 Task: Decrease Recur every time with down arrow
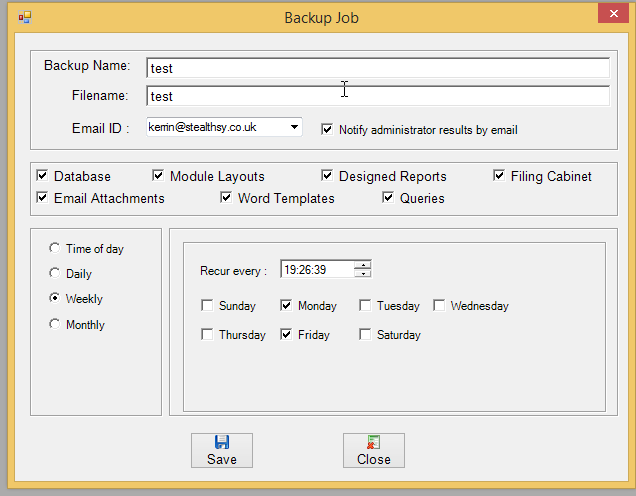(363, 273)
